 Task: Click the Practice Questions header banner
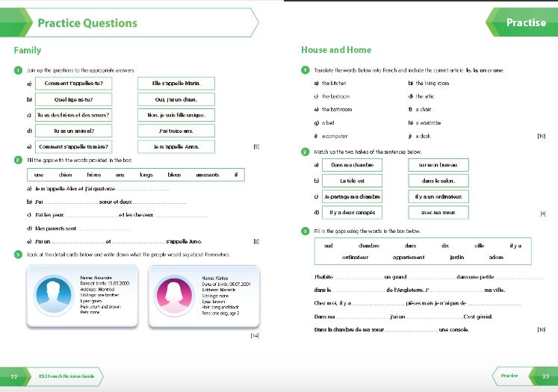129,22
